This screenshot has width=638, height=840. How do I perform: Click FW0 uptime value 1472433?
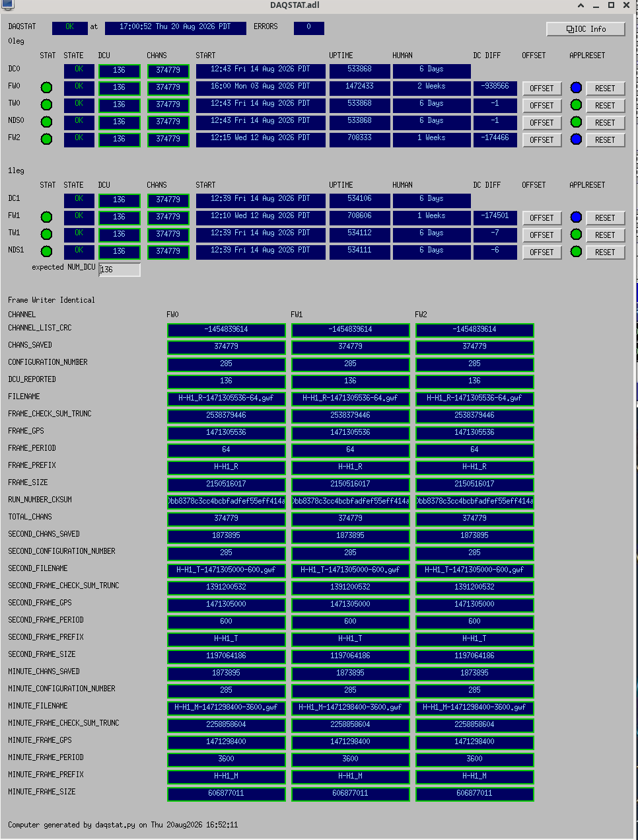pyautogui.click(x=359, y=87)
